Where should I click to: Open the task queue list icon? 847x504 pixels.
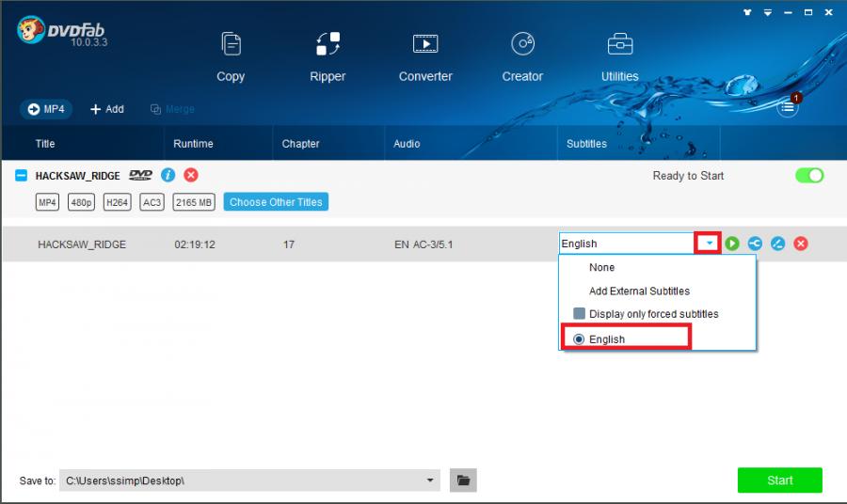tap(788, 107)
